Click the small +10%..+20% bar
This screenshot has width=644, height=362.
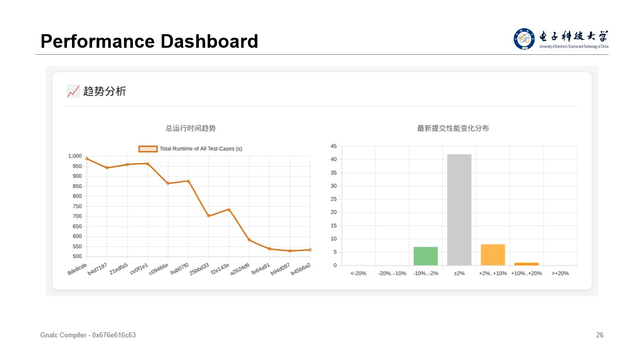click(x=526, y=263)
